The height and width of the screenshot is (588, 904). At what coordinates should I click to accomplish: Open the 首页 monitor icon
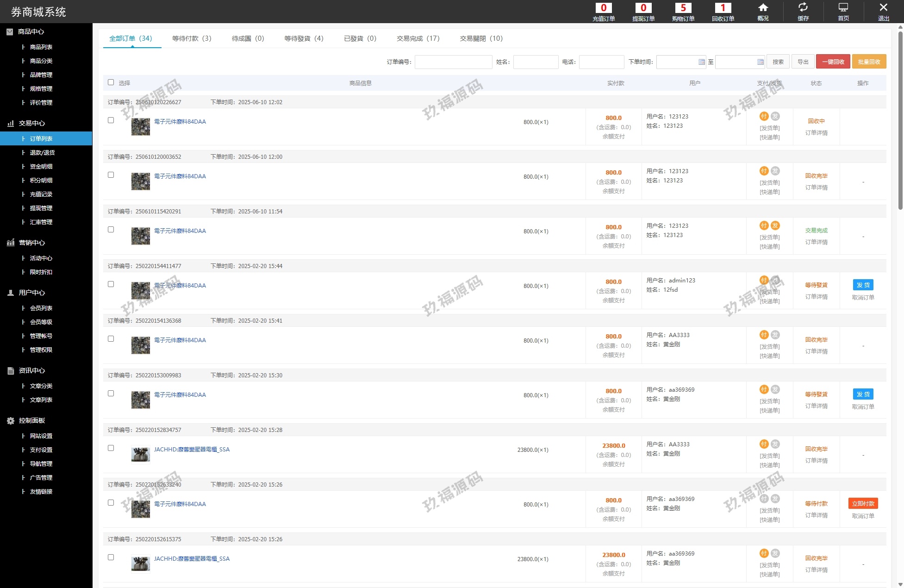(843, 7)
